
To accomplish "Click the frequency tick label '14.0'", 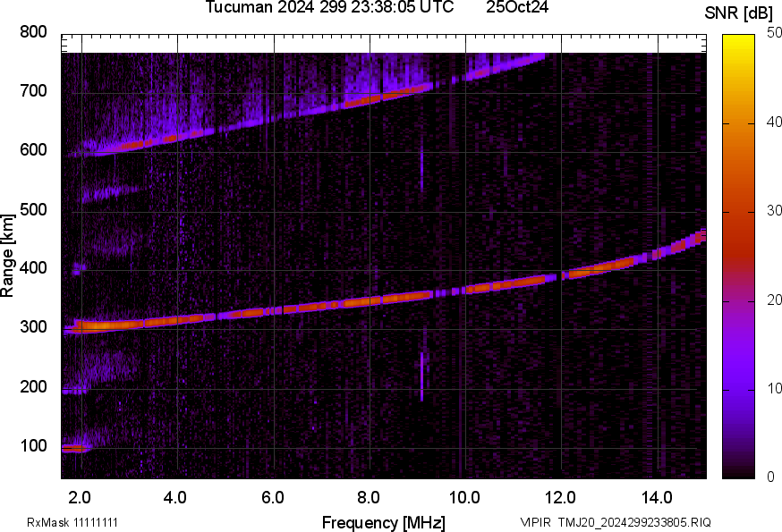I will 657,498.
